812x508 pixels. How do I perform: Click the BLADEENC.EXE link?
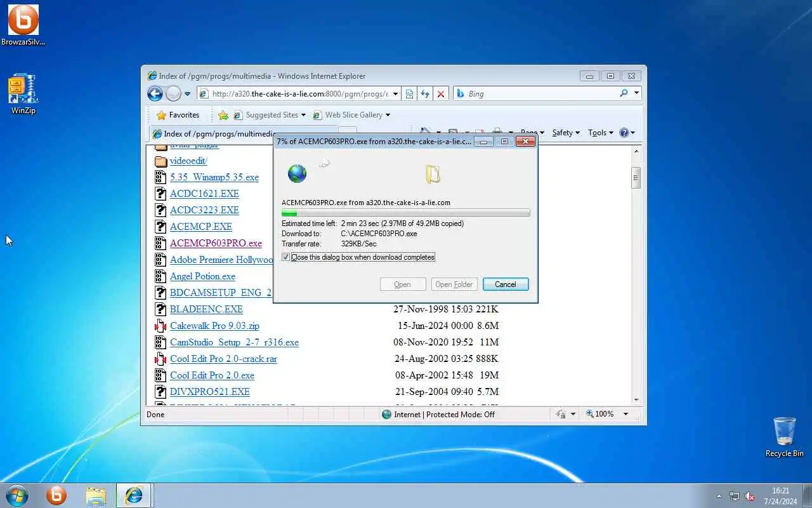coord(206,309)
